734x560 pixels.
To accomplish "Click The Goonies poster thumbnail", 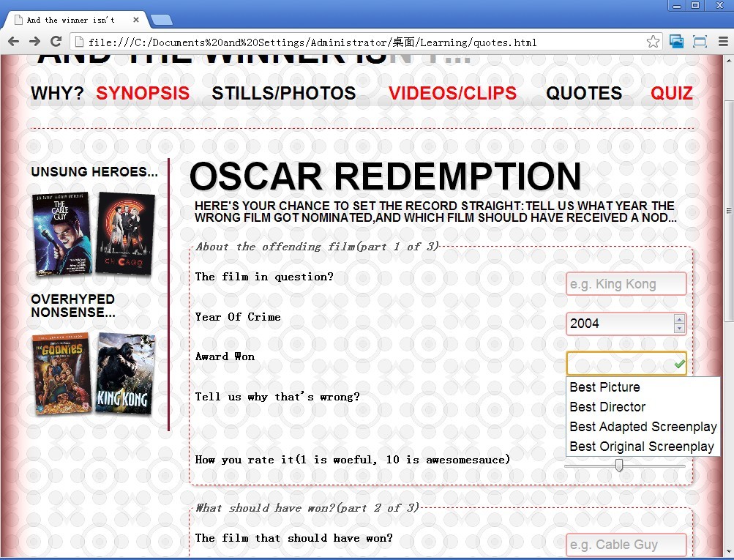I will point(61,373).
